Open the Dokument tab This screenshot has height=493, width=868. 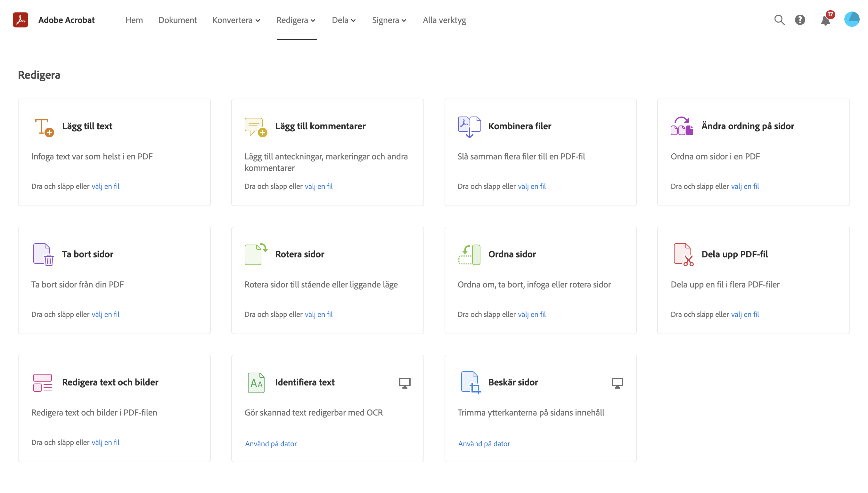coord(177,20)
